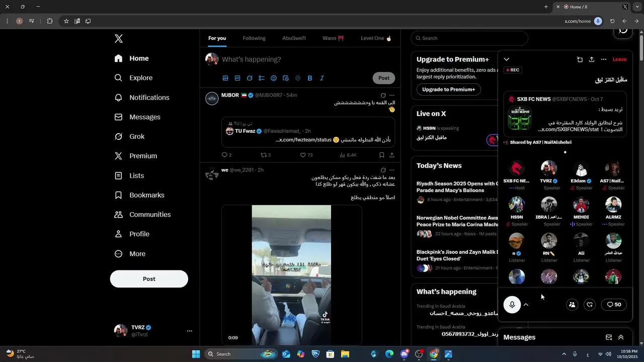The height and width of the screenshot is (362, 644).
Task: Open the Windows Start menu
Action: 196,354
